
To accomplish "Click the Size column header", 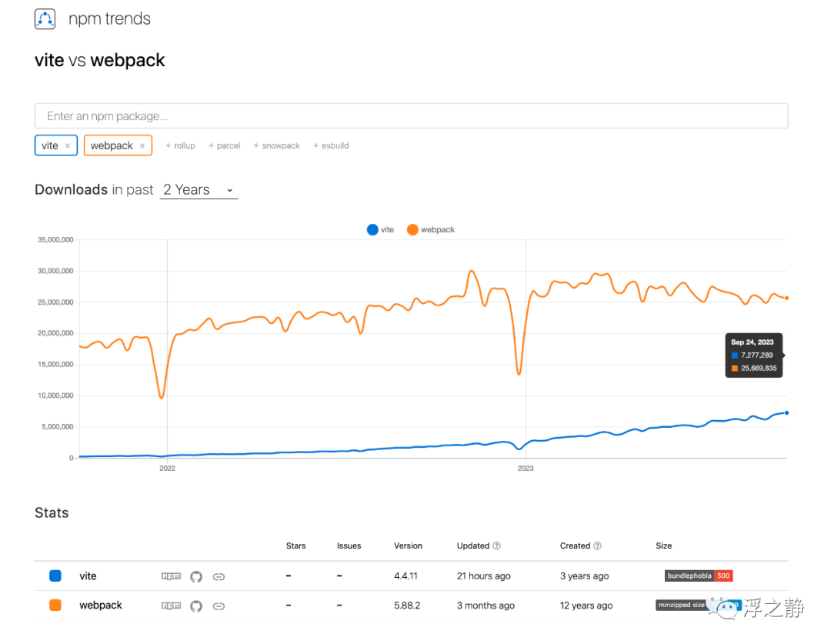I will pos(663,546).
